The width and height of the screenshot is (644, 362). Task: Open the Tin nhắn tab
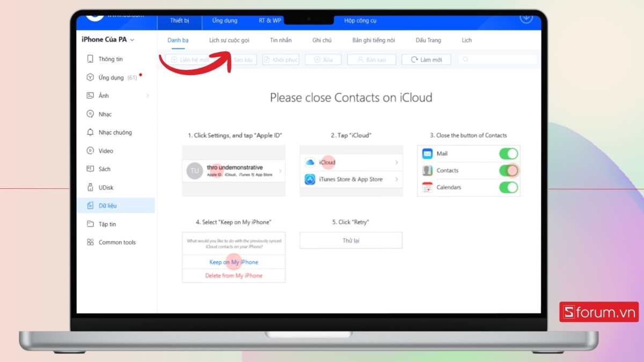point(281,40)
